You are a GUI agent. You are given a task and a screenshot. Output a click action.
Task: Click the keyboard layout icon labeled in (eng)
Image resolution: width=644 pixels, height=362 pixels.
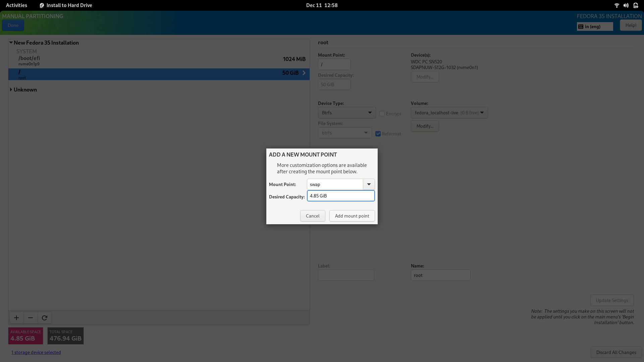pos(595,26)
